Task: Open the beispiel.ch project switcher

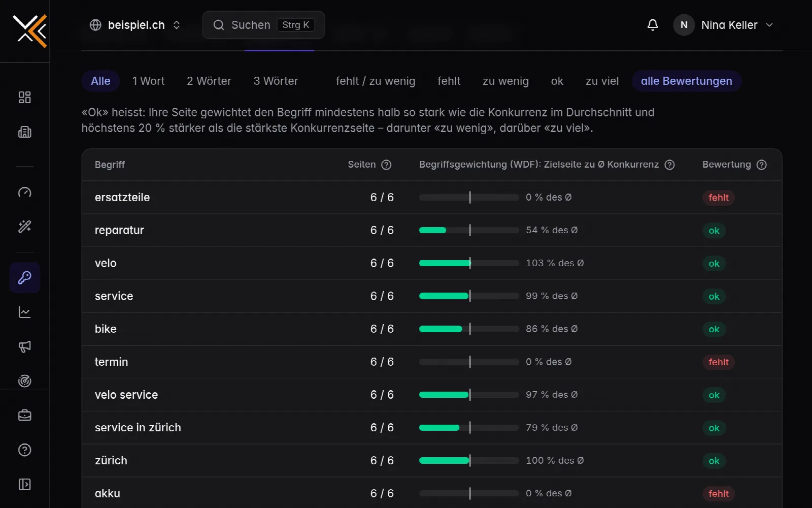Action: pyautogui.click(x=135, y=25)
